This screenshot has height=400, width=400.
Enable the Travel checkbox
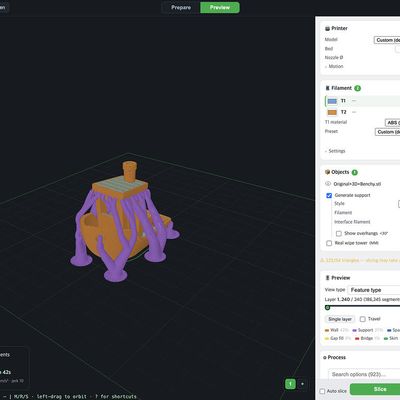pos(363,319)
